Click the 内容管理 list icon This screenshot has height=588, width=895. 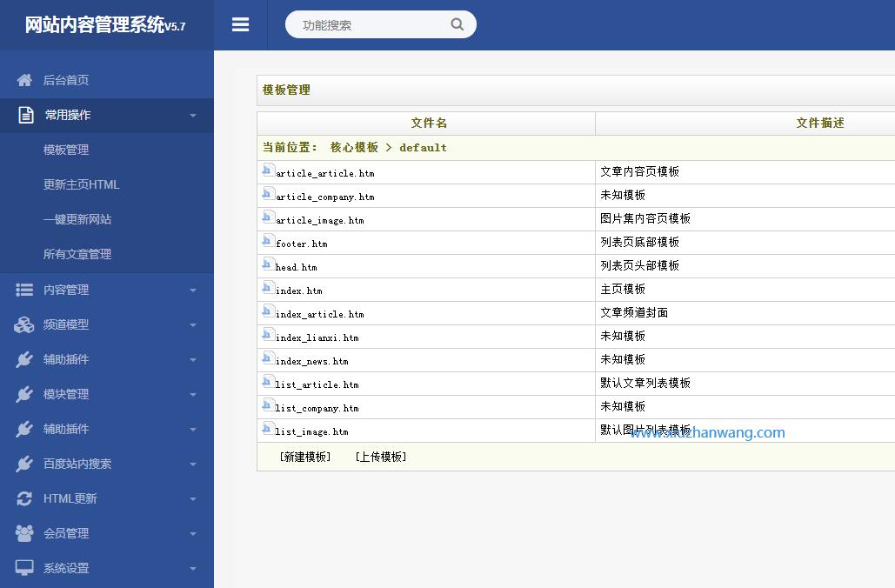tap(25, 290)
